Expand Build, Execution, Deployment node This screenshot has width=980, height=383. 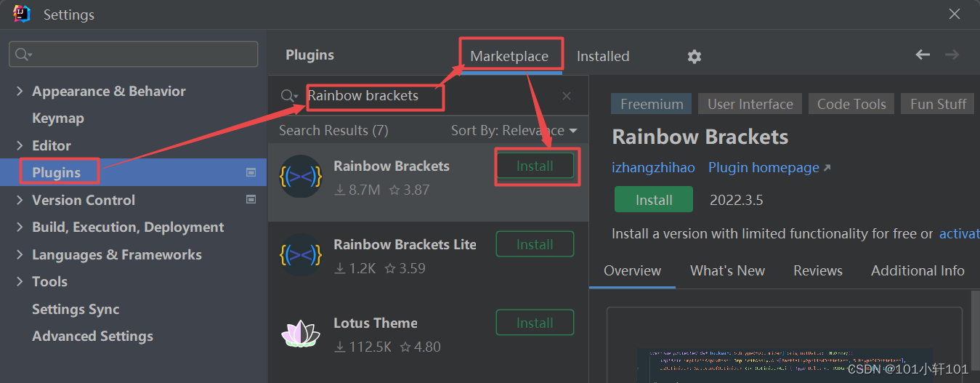(20, 227)
